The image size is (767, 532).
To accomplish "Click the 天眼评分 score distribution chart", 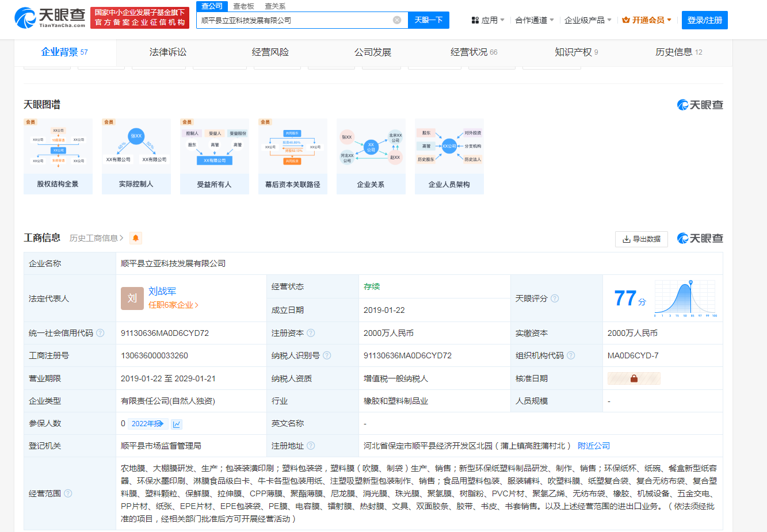I will click(685, 298).
